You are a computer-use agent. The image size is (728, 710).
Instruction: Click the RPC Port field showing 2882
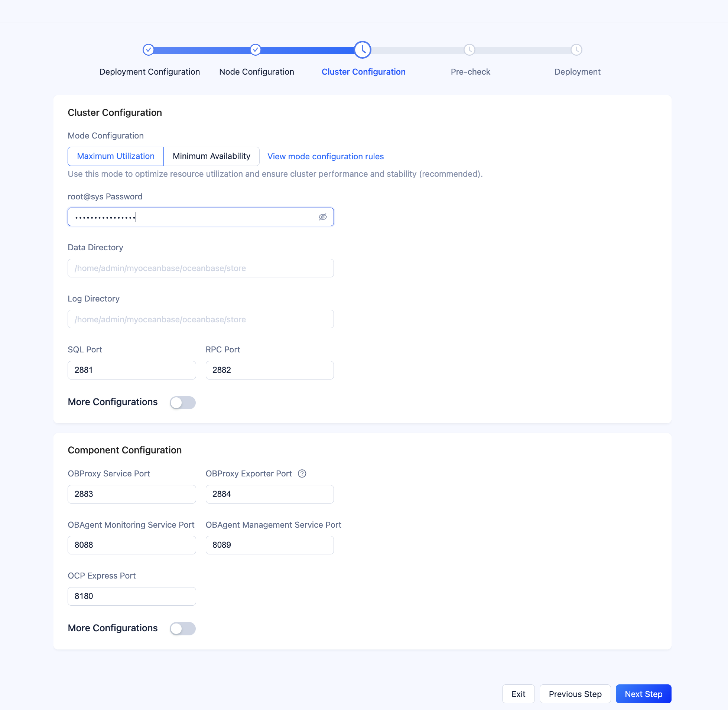(270, 370)
